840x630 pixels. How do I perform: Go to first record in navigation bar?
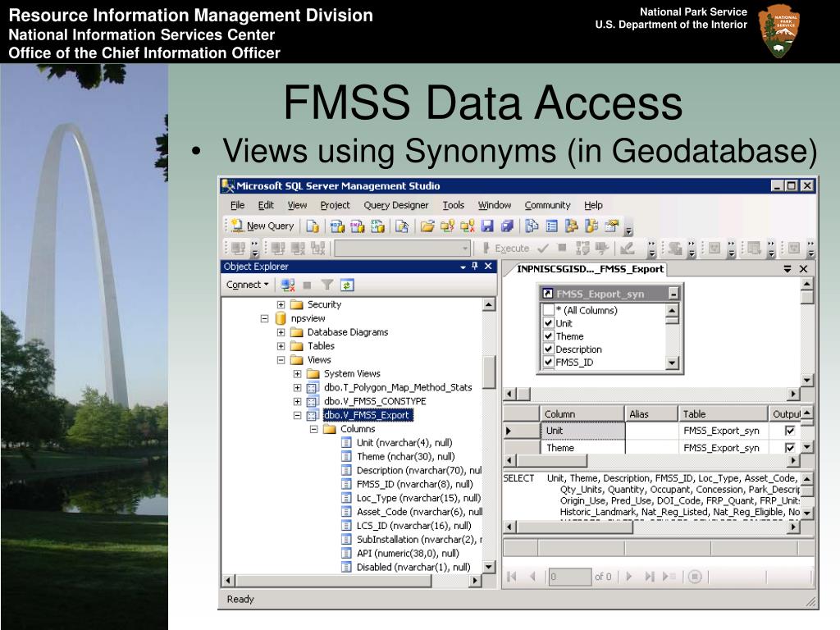[x=512, y=577]
